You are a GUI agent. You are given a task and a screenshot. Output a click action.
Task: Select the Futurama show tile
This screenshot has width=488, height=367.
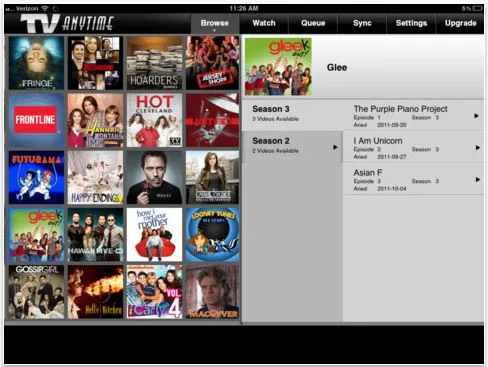(x=36, y=177)
